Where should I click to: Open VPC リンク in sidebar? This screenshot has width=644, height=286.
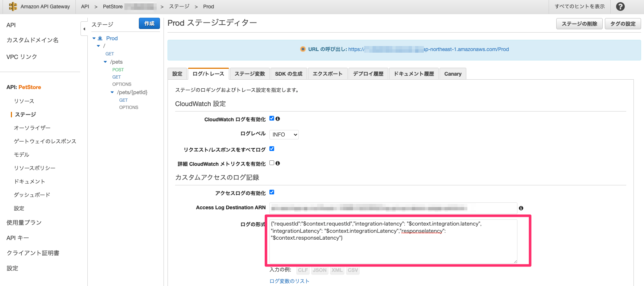click(x=22, y=57)
